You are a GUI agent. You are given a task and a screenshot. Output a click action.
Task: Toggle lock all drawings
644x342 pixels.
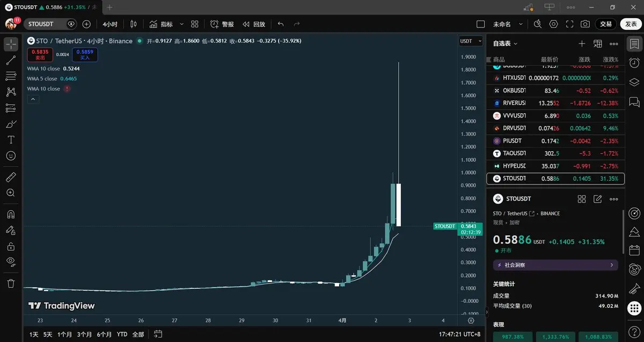pyautogui.click(x=11, y=247)
